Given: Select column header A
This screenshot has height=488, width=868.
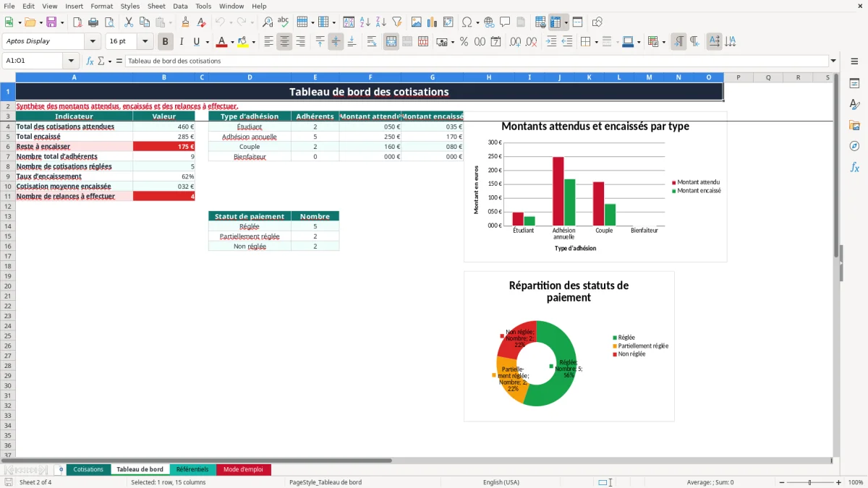Looking at the screenshot, I should 74,77.
